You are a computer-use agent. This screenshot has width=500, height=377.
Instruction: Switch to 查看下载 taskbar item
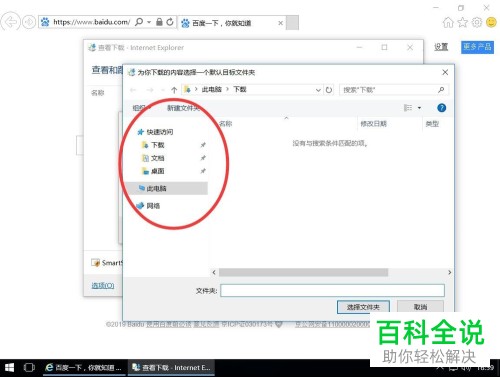[171, 368]
